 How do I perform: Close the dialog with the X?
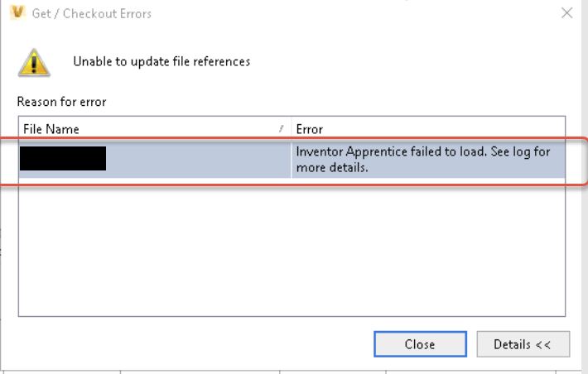coord(566,13)
